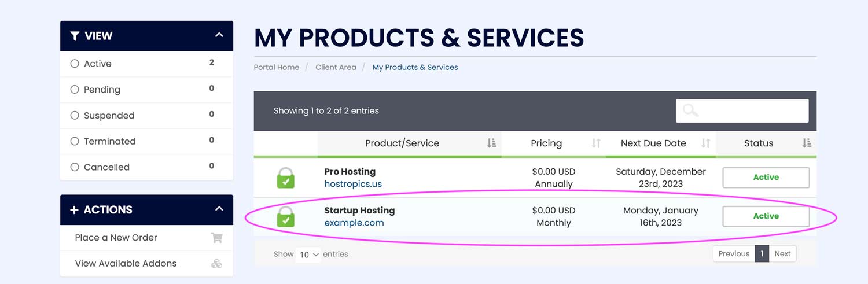Click the Next pagination button
Viewport: 868px width, 284px height.
(782, 254)
